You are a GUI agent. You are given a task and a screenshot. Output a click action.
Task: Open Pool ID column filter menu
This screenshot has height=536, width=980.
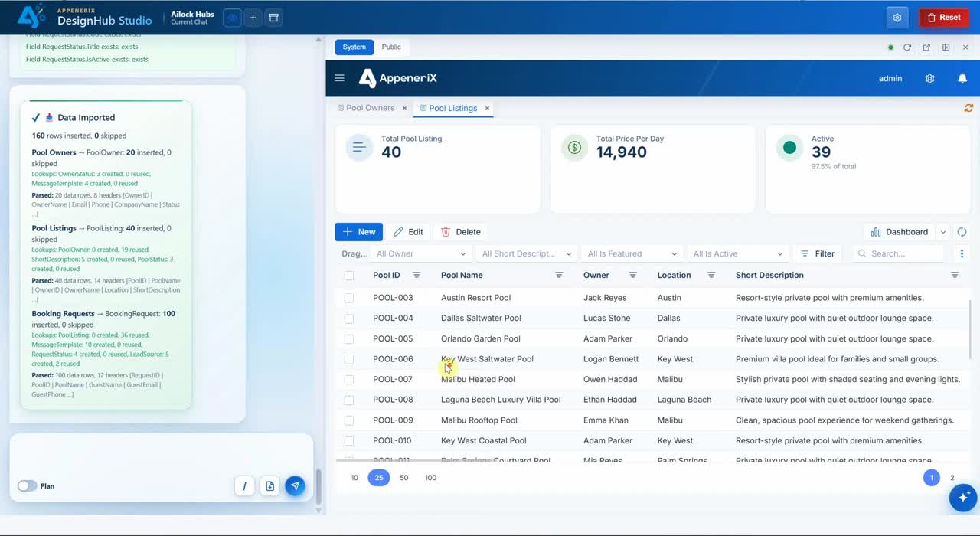[416, 275]
